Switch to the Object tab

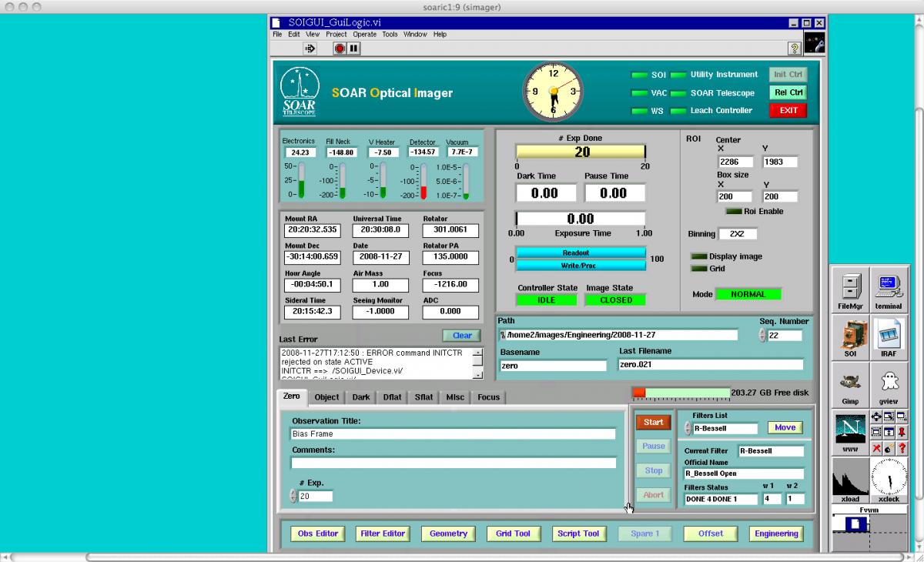pyautogui.click(x=326, y=397)
